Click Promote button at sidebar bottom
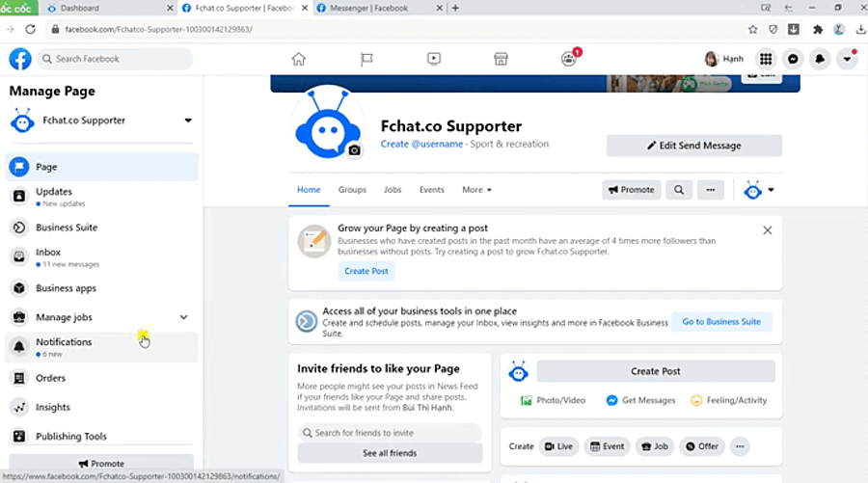 point(101,463)
